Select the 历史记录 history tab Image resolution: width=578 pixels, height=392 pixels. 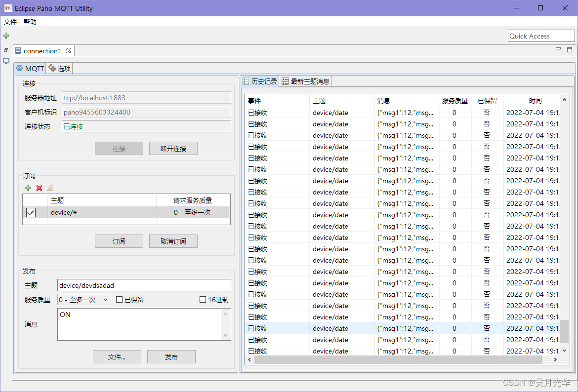[x=260, y=81]
